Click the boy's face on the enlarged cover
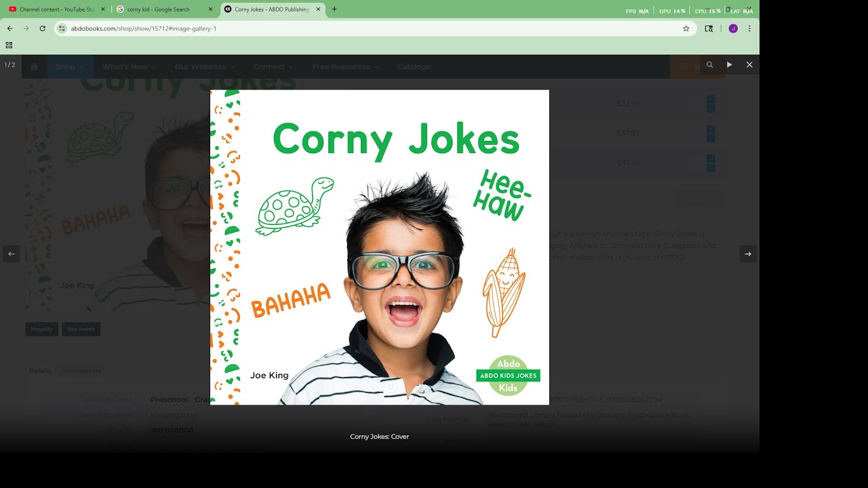 [404, 278]
